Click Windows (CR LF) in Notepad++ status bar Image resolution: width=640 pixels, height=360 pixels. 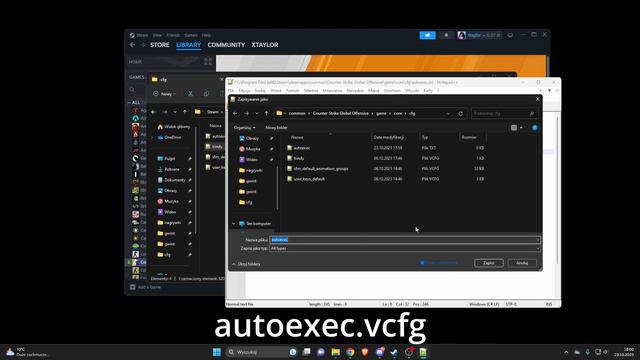tap(484, 304)
